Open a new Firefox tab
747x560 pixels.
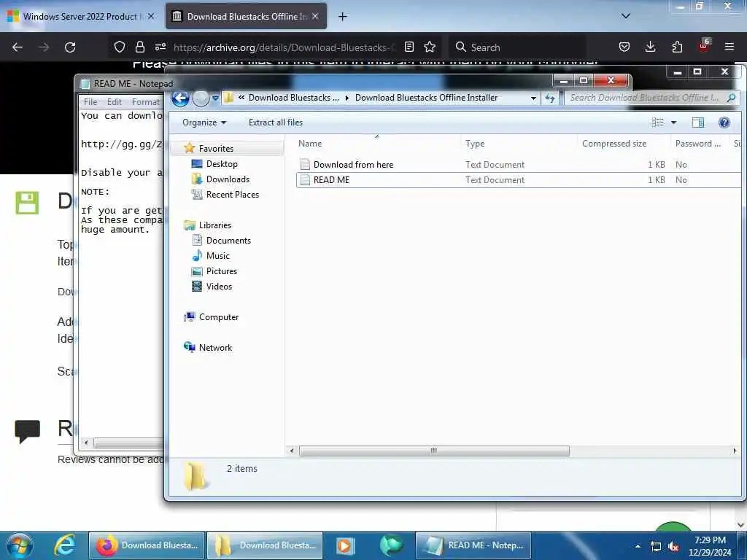tap(342, 17)
